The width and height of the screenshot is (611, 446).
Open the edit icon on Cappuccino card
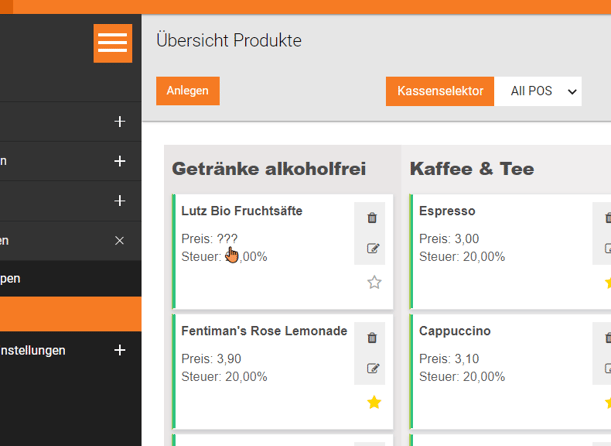pyautogui.click(x=607, y=369)
